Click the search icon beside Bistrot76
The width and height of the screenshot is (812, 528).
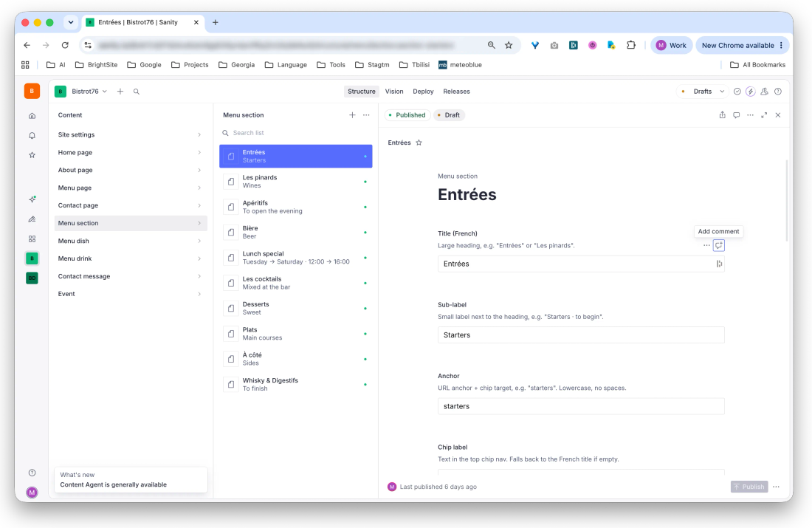[137, 91]
